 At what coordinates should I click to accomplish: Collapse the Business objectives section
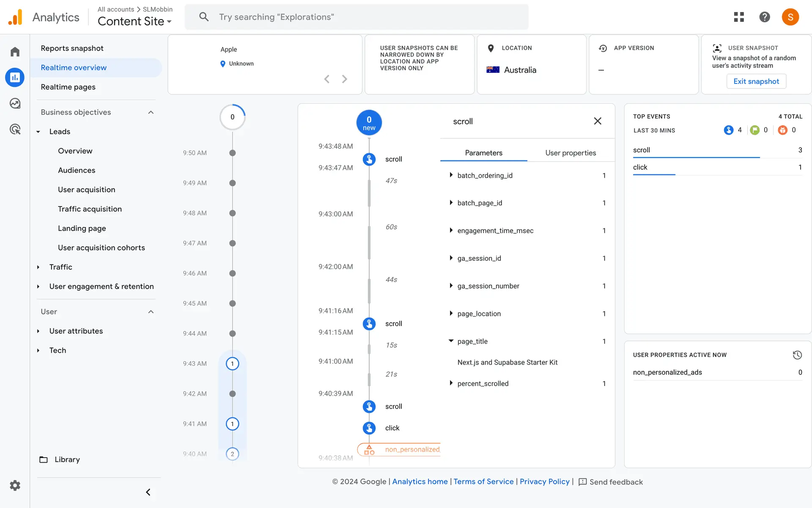tap(151, 112)
